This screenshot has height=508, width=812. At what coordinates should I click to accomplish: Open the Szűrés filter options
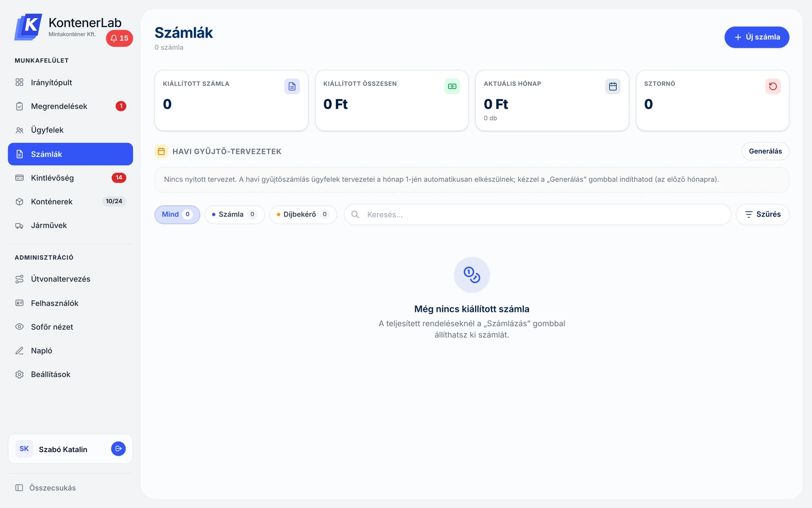(x=762, y=214)
